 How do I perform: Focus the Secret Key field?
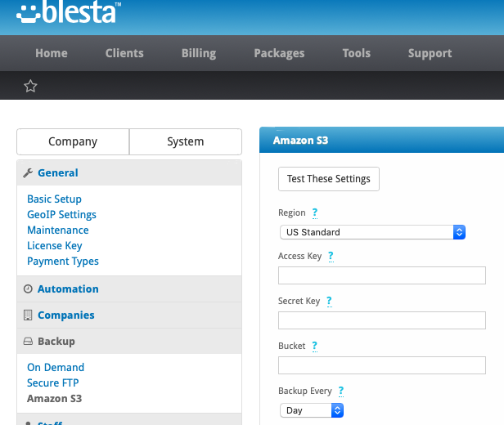click(382, 320)
